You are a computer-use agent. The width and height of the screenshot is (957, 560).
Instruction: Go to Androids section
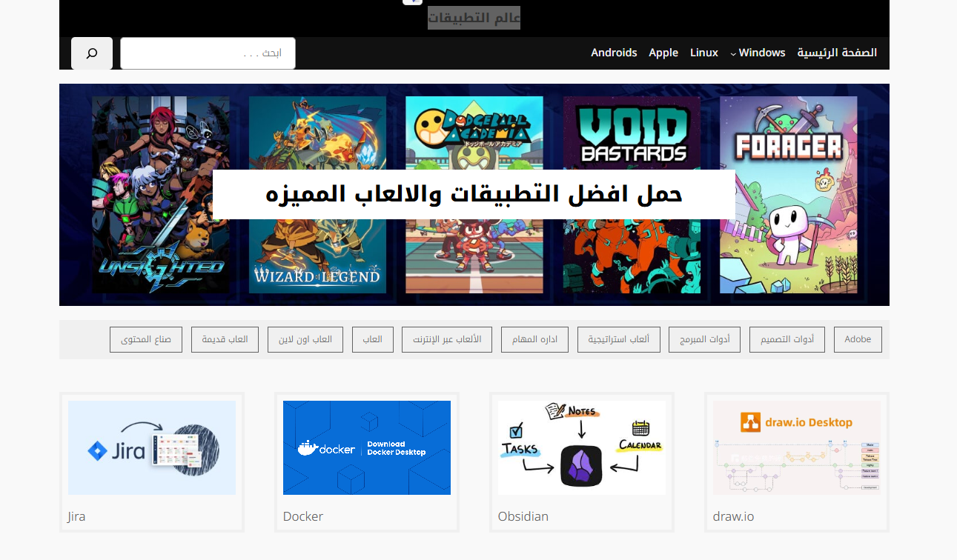click(x=614, y=53)
